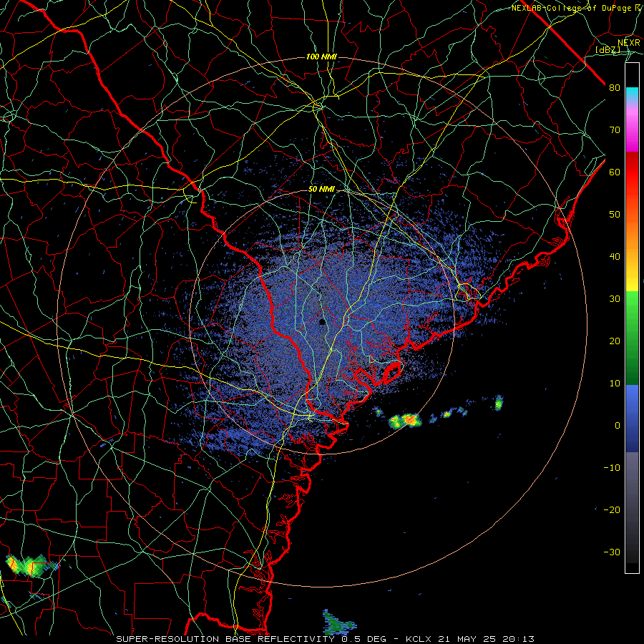Click the 70 value on dBZ scale
Screen dimensions: 644x644
coord(615,130)
